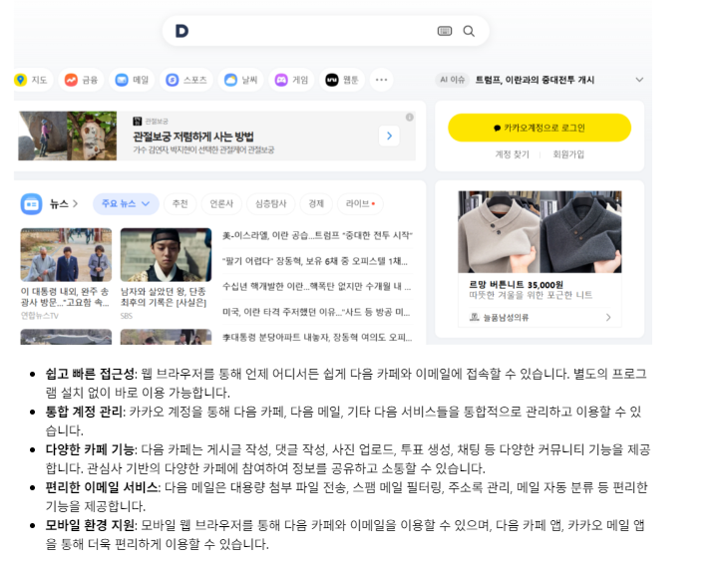Click the Daum D logo

(182, 31)
